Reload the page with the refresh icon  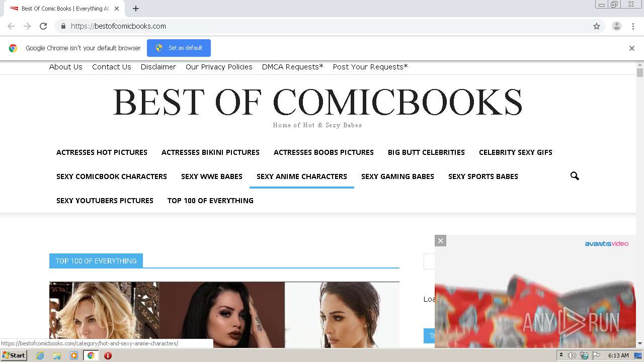click(x=43, y=26)
